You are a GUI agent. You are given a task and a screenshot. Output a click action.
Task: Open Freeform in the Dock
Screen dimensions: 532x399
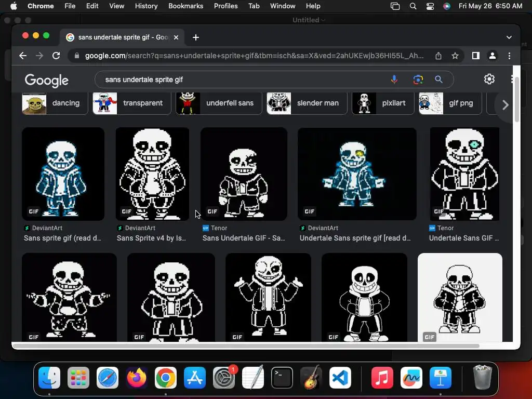point(411,378)
